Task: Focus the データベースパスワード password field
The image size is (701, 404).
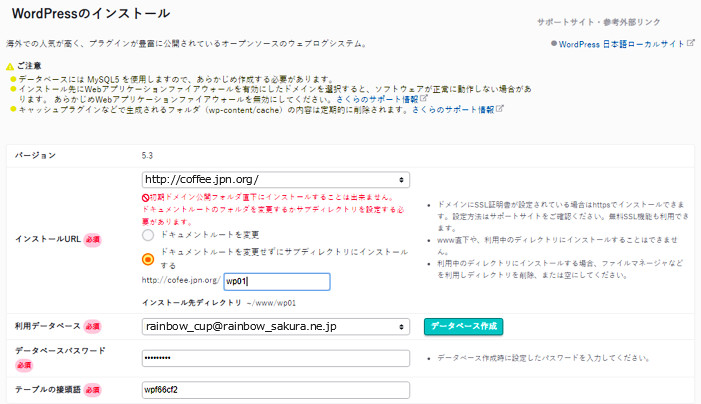Action: point(275,358)
